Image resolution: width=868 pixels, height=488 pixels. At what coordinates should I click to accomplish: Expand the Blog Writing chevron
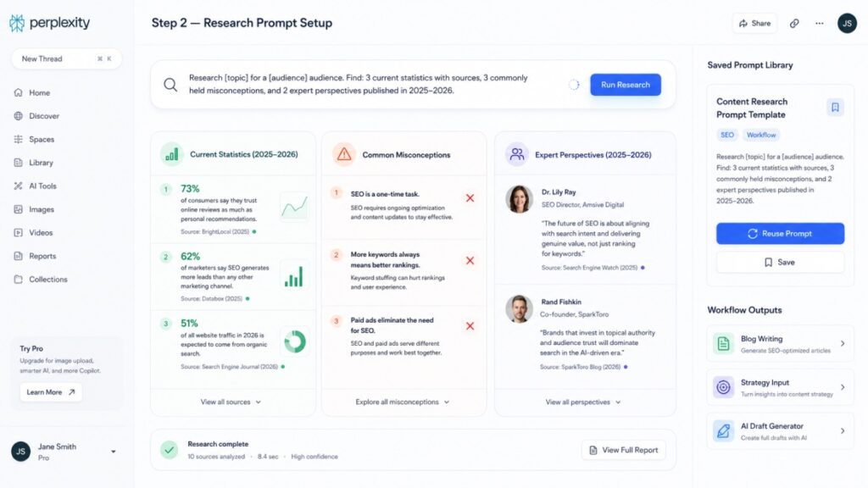[843, 344]
